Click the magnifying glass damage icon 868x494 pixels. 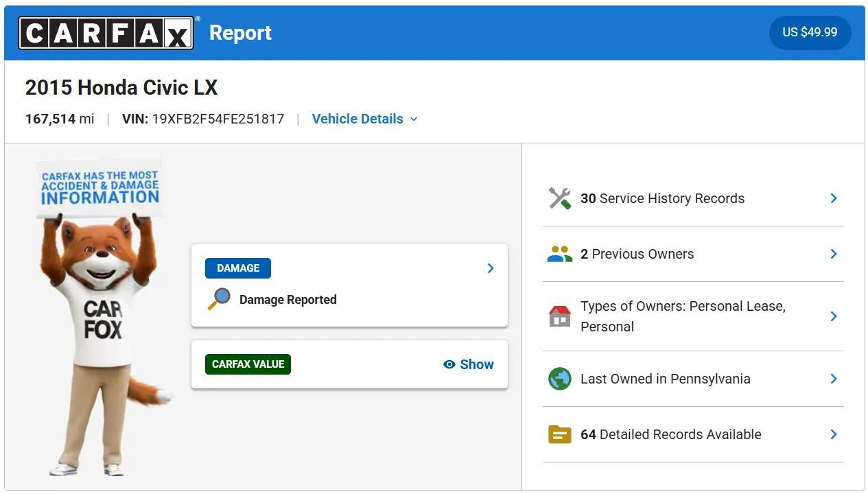219,299
